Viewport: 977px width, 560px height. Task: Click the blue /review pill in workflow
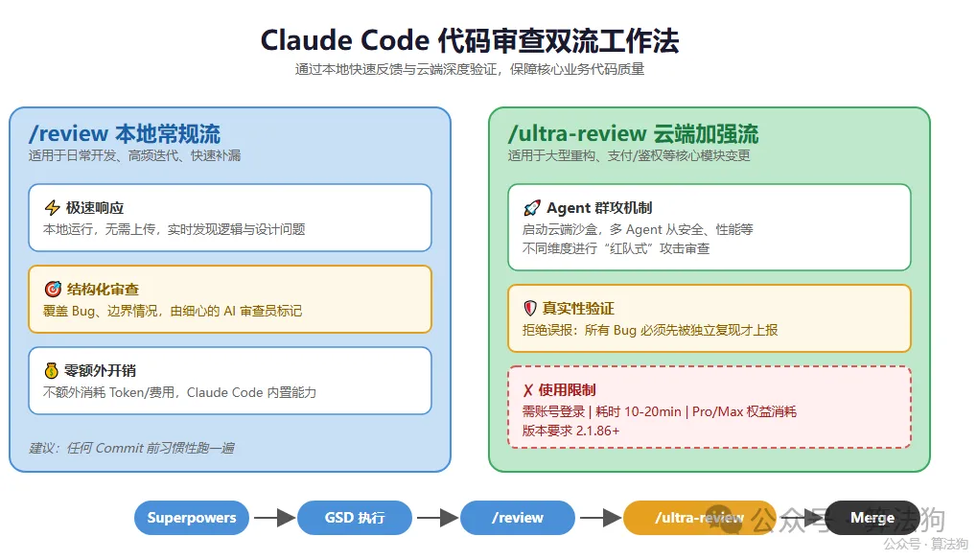coord(518,518)
